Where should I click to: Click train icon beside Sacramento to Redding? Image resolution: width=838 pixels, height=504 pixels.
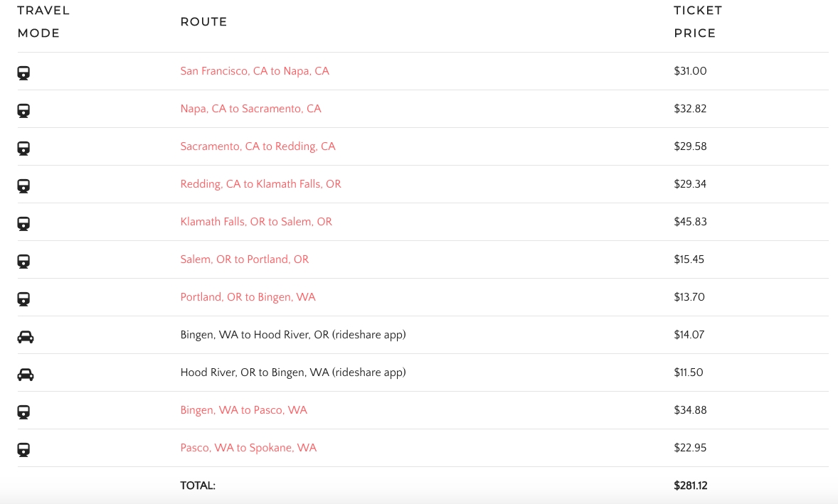point(23,148)
